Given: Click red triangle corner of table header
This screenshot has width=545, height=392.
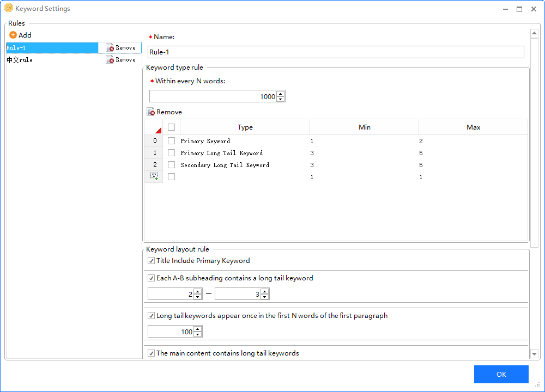Looking at the screenshot, I should [158, 130].
